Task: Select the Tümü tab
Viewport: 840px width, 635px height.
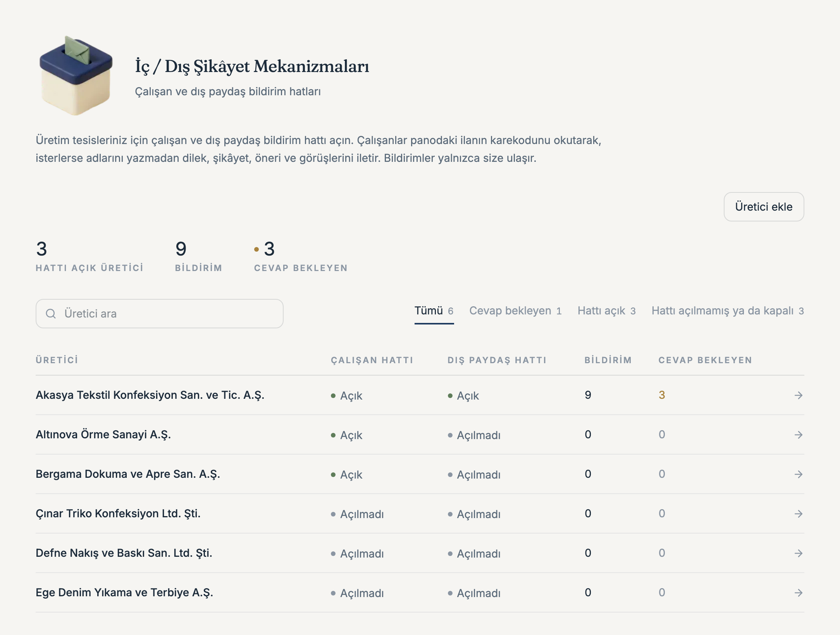Action: (434, 311)
